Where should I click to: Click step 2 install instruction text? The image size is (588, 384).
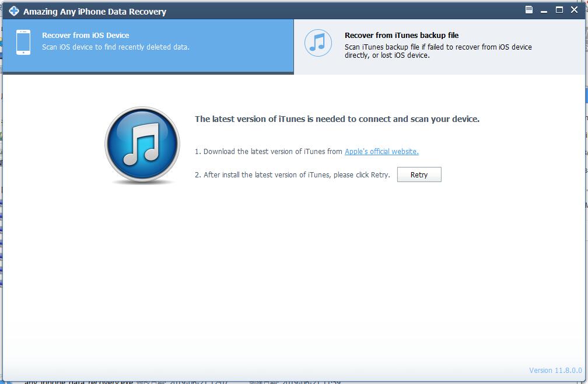293,174
